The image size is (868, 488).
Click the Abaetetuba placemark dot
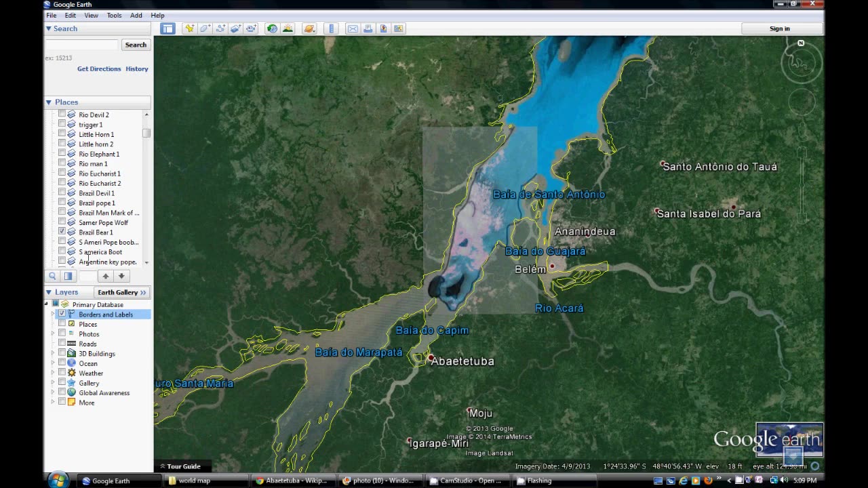pyautogui.click(x=430, y=357)
